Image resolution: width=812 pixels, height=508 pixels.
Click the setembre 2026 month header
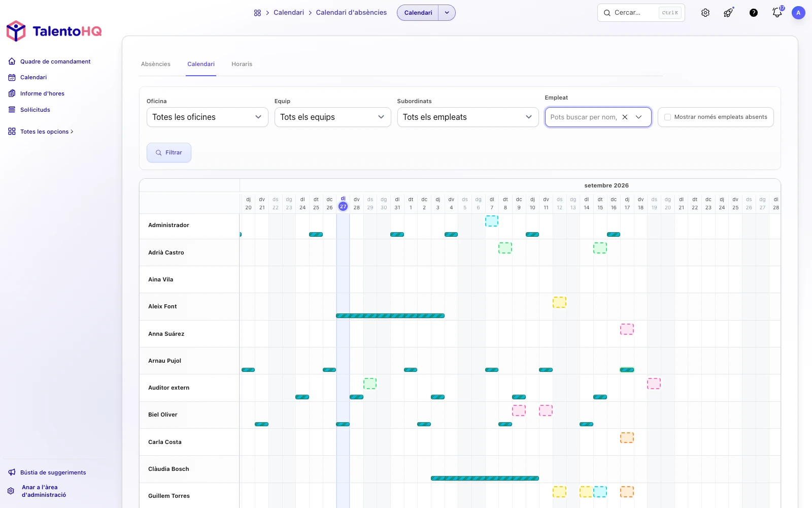[x=606, y=185]
